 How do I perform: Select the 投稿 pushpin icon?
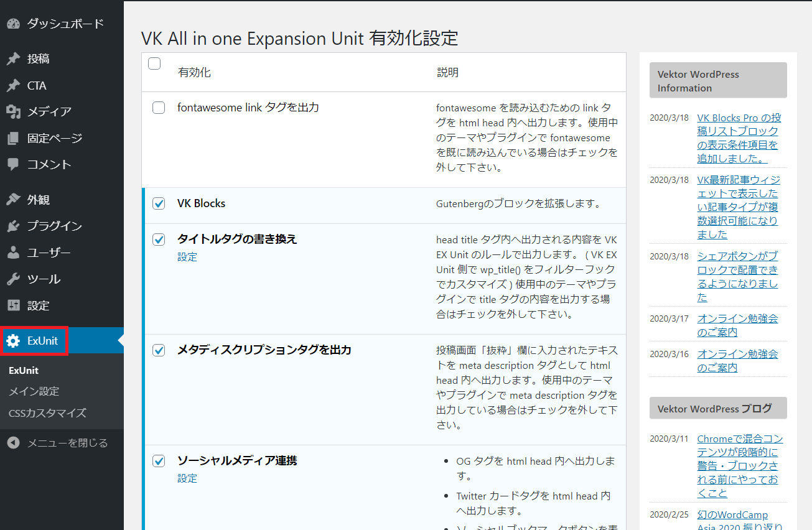(14, 58)
